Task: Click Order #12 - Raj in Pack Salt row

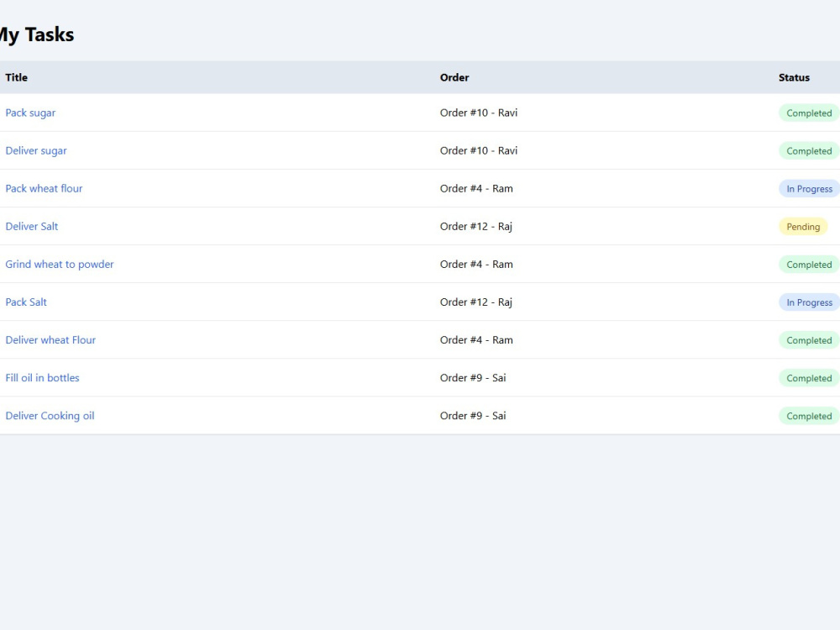Action: 475,302
